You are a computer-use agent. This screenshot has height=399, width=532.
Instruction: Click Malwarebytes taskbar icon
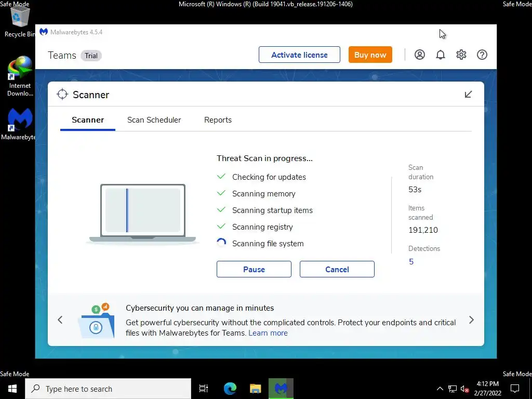pyautogui.click(x=281, y=389)
